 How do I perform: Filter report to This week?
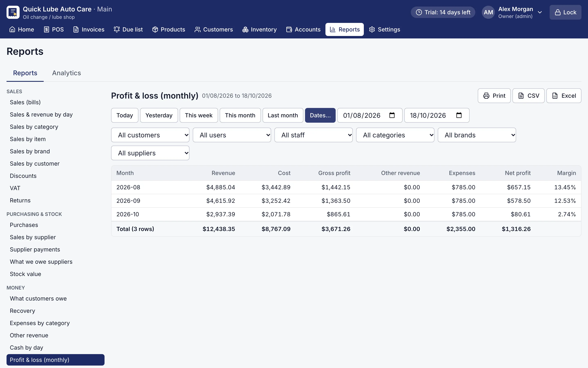pos(199,115)
